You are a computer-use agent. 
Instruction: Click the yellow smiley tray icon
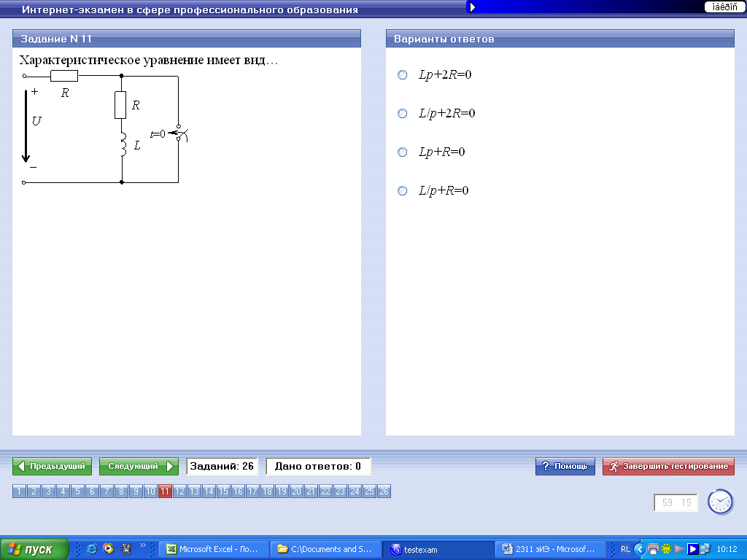[666, 549]
